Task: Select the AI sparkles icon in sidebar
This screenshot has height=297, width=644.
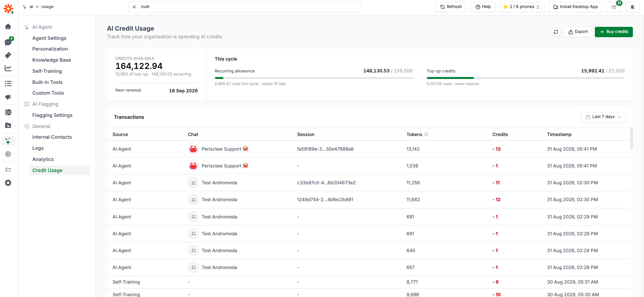Action: pyautogui.click(x=8, y=141)
